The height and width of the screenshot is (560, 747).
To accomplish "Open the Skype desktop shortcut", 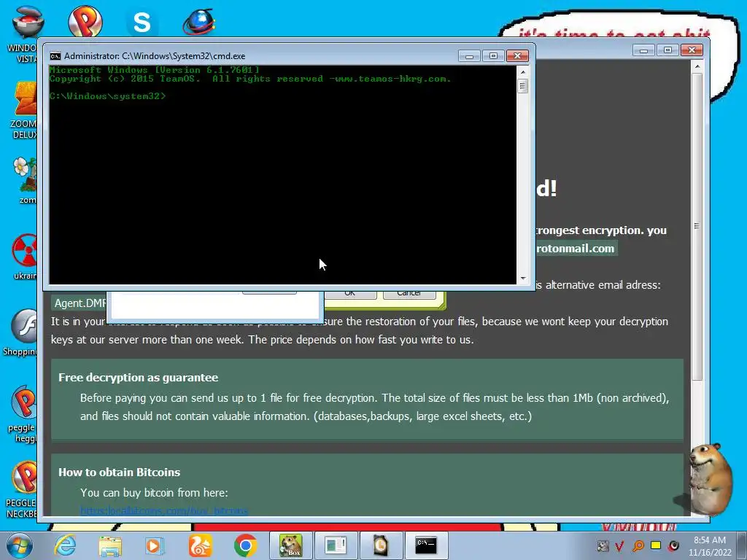I will (142, 22).
